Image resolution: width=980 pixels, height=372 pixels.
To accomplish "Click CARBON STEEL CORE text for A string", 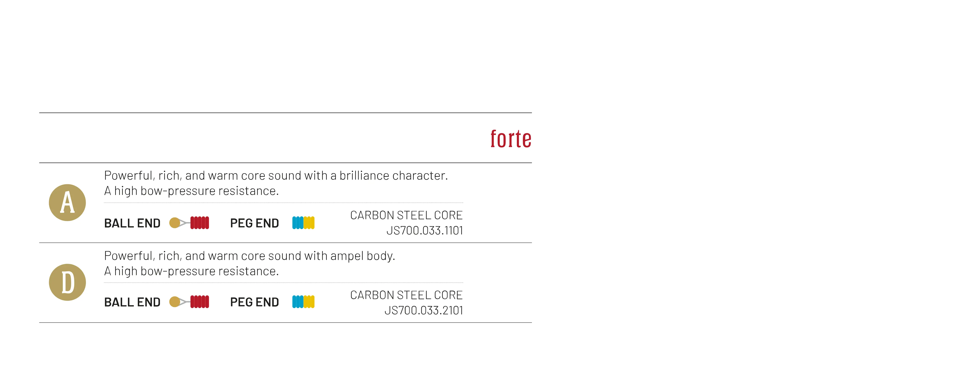I will [x=406, y=215].
